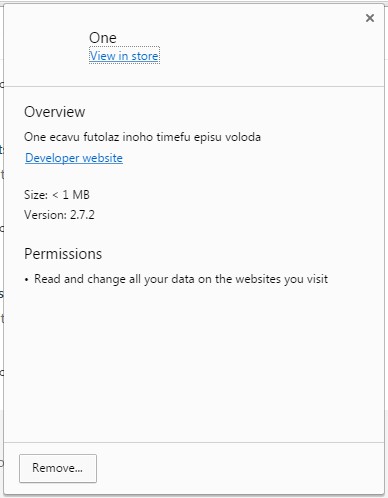The height and width of the screenshot is (498, 388).
Task: Click the empty area below the permissions list
Action: point(193,363)
